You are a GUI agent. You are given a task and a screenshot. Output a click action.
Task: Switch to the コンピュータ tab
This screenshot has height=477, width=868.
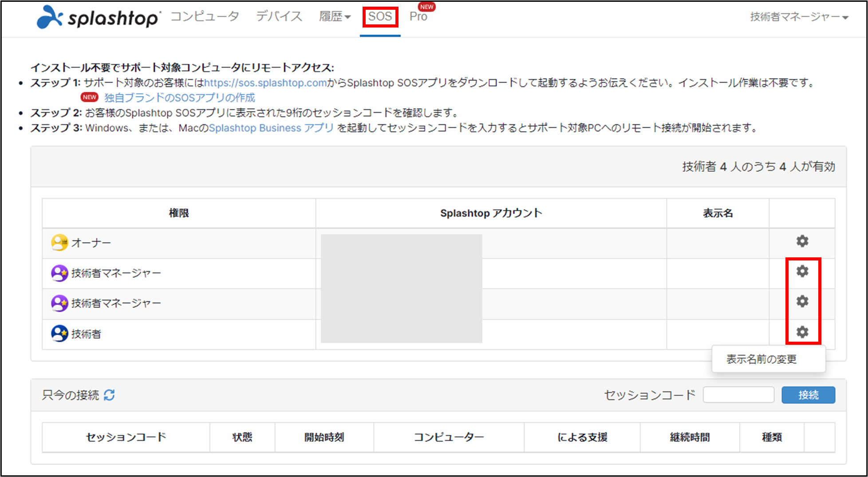(205, 16)
